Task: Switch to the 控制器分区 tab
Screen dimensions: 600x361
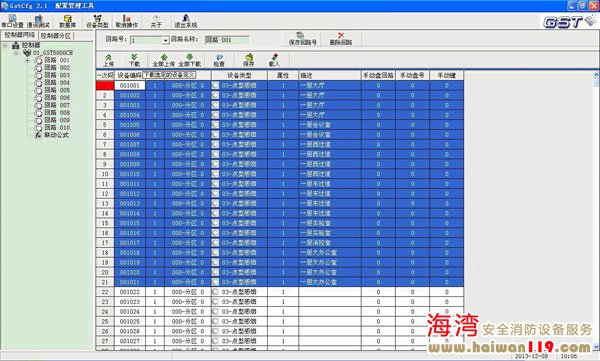Action: (x=56, y=36)
